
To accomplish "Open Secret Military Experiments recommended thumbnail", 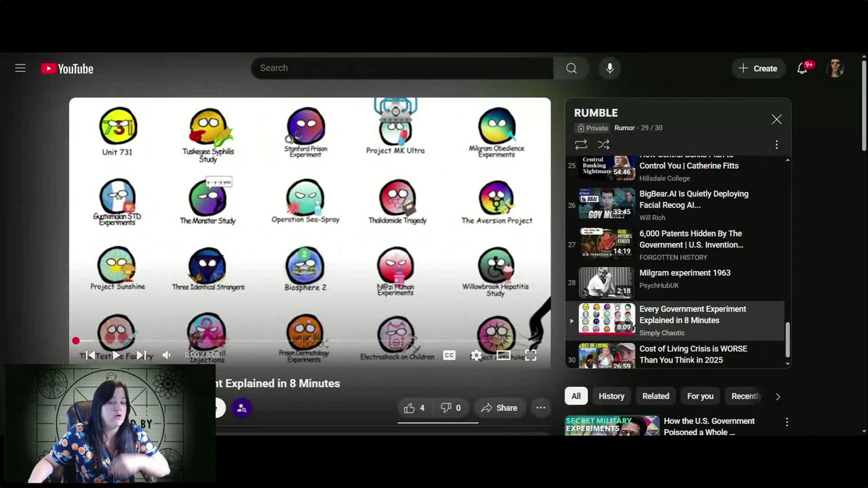I will pyautogui.click(x=612, y=426).
